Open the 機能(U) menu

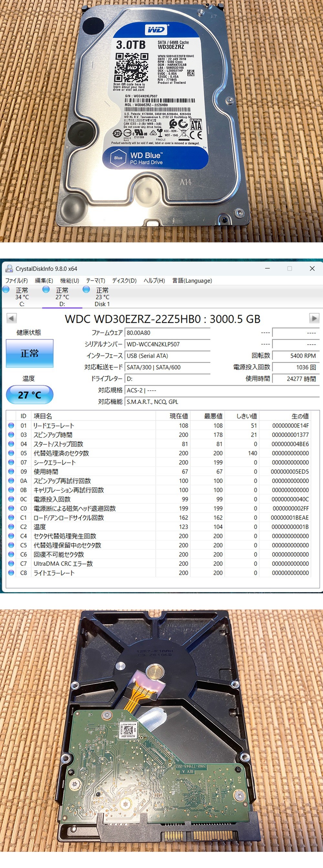[x=69, y=281]
